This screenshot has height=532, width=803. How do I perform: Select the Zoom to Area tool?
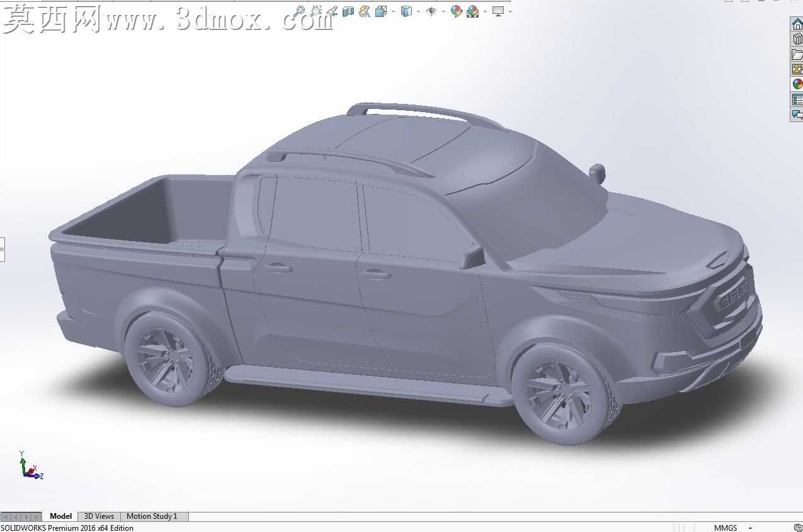[316, 11]
